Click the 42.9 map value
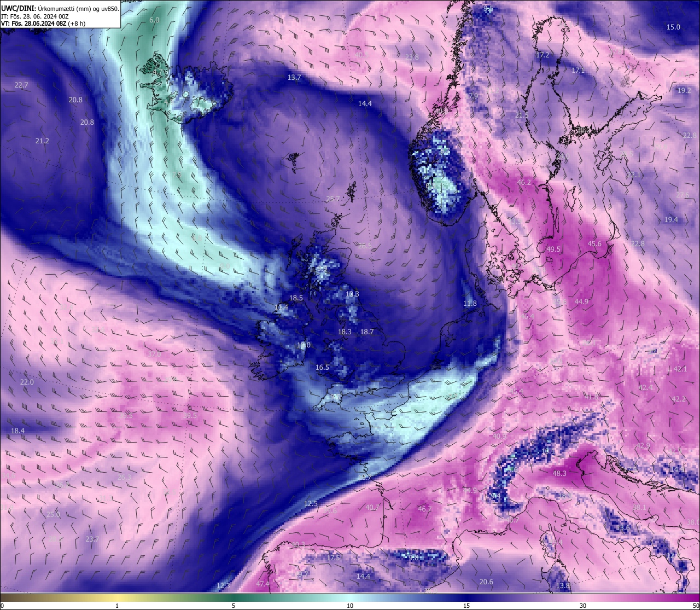The image size is (700, 610). coord(643,446)
